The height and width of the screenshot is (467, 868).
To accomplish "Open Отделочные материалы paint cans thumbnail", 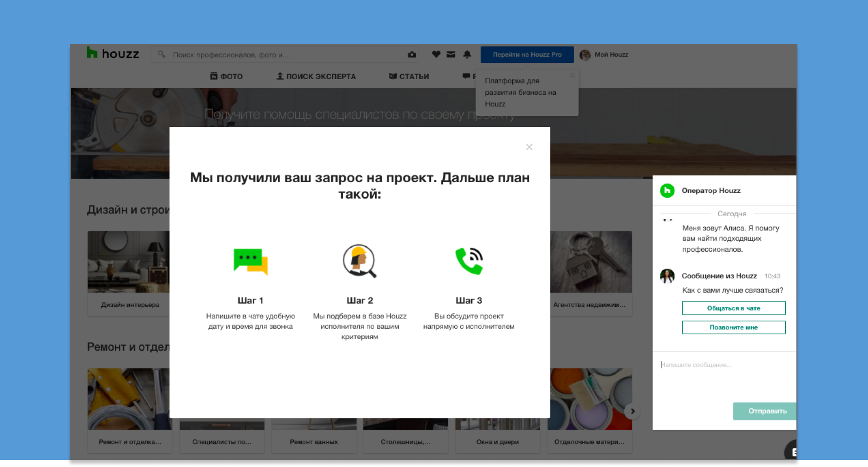I will coord(590,399).
